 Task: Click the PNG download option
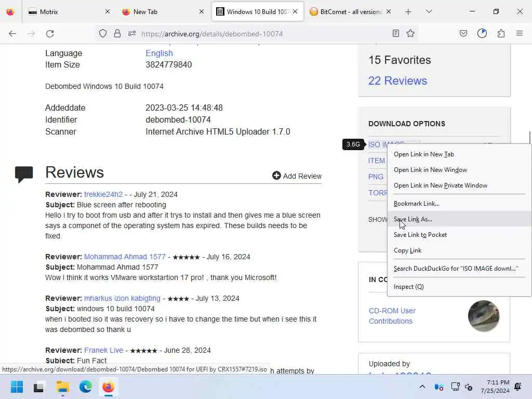(376, 177)
